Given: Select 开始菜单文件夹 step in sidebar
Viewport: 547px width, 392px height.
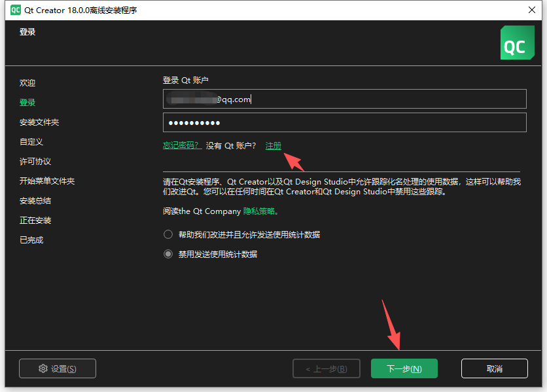Looking at the screenshot, I should 47,181.
